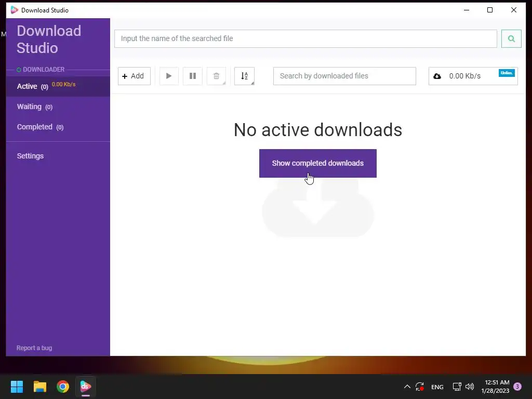This screenshot has width=532, height=399.
Task: Open the notification count badge
Action: pos(517,387)
